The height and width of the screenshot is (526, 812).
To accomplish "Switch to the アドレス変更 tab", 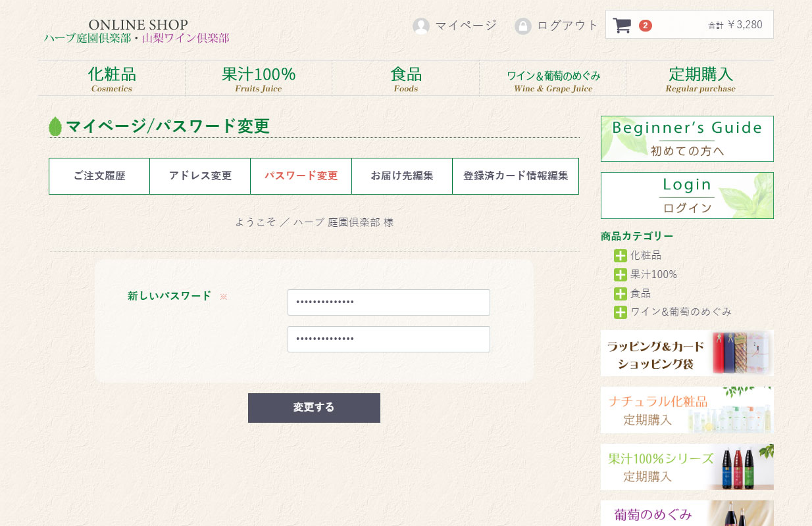I will (x=200, y=176).
